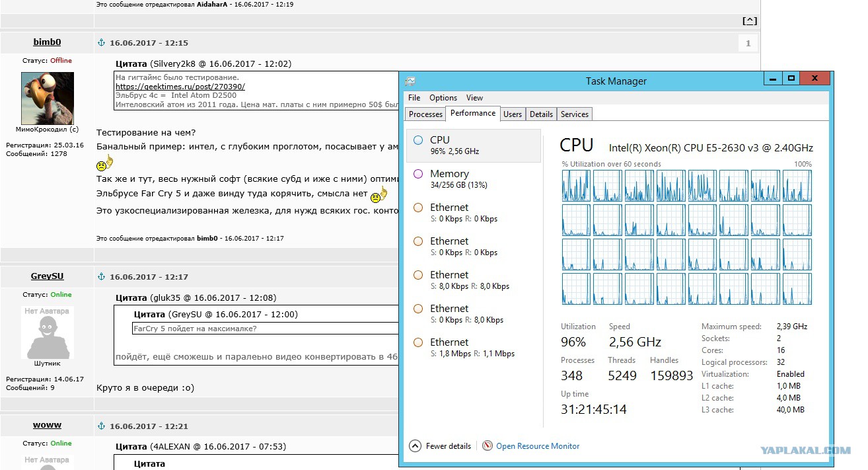Click bimb0 post date 16.06.2017 - 12:15
Image resolution: width=868 pixels, height=470 pixels.
coord(149,43)
